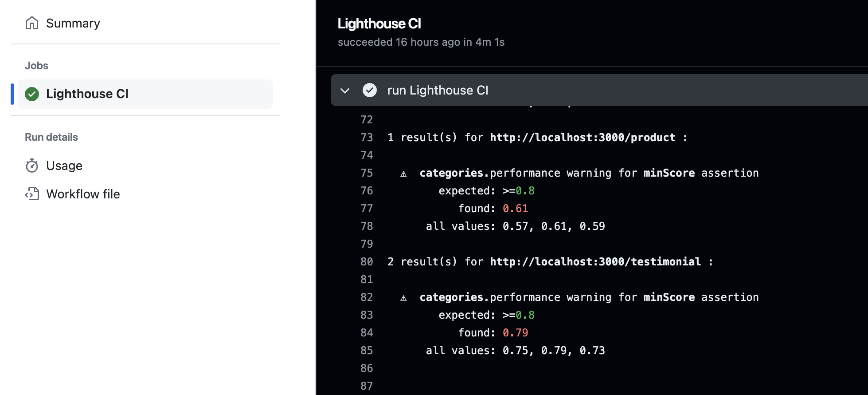Viewport: 868px width, 395px height.
Task: Click the stopwatch icon next to Usage
Action: click(32, 166)
